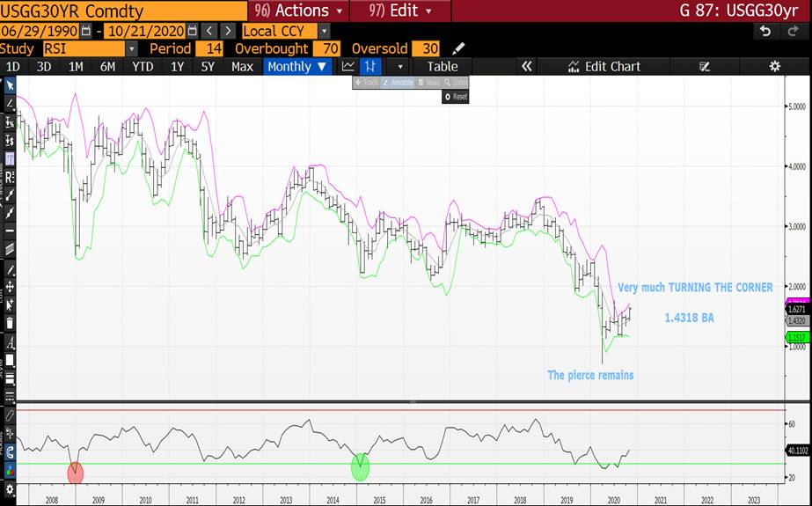Click the Overbought 70 input field
812x506 pixels.
327,48
